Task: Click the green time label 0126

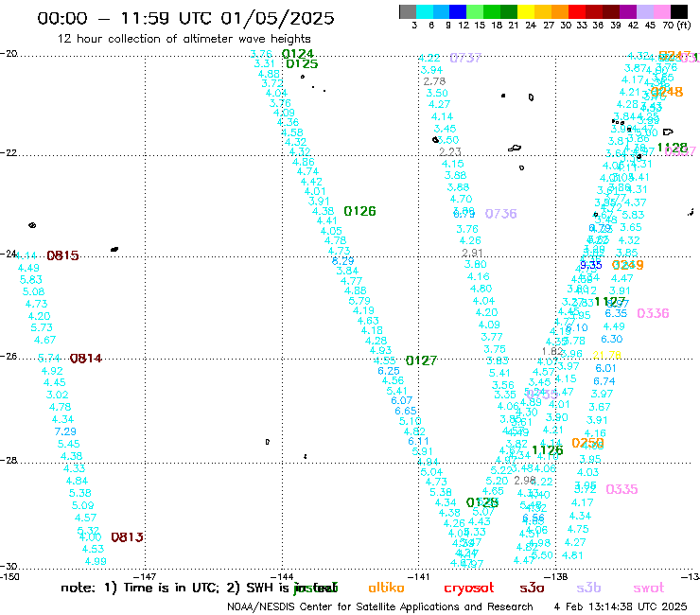Action: 359,211
